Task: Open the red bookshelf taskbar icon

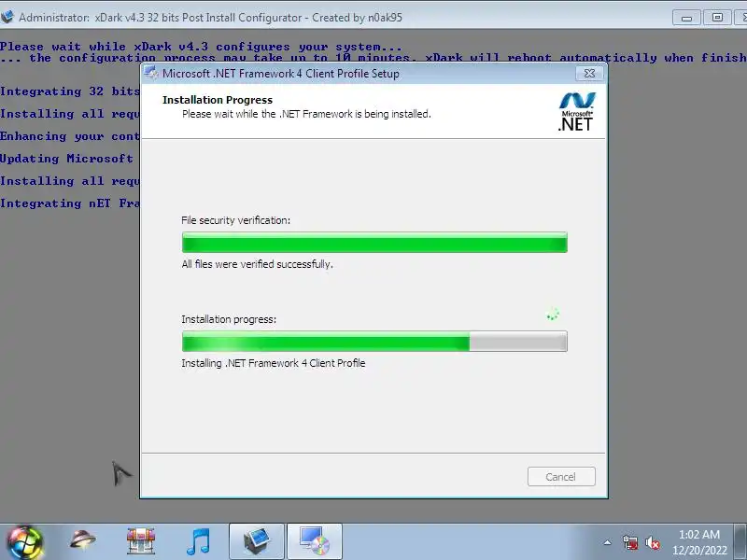Action: coord(141,541)
